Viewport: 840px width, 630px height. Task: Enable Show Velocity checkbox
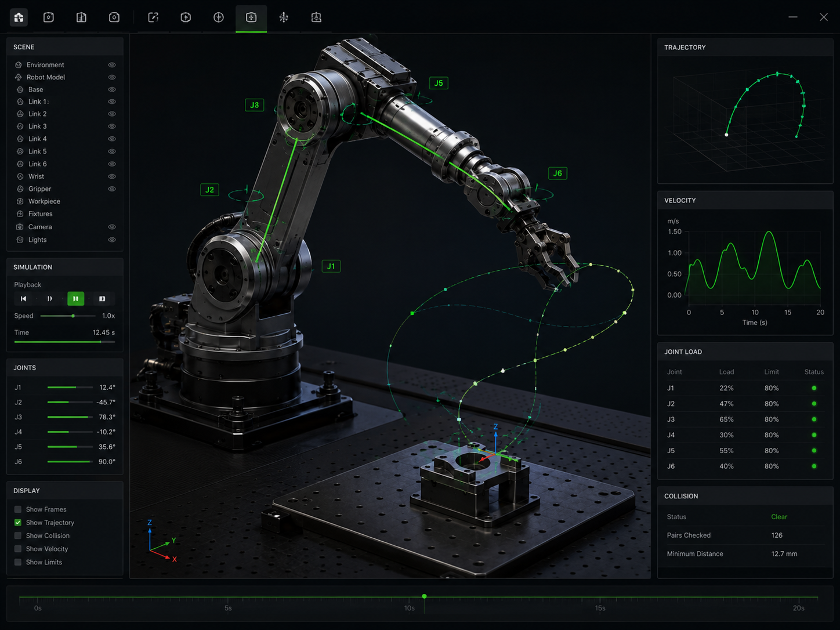(x=18, y=549)
